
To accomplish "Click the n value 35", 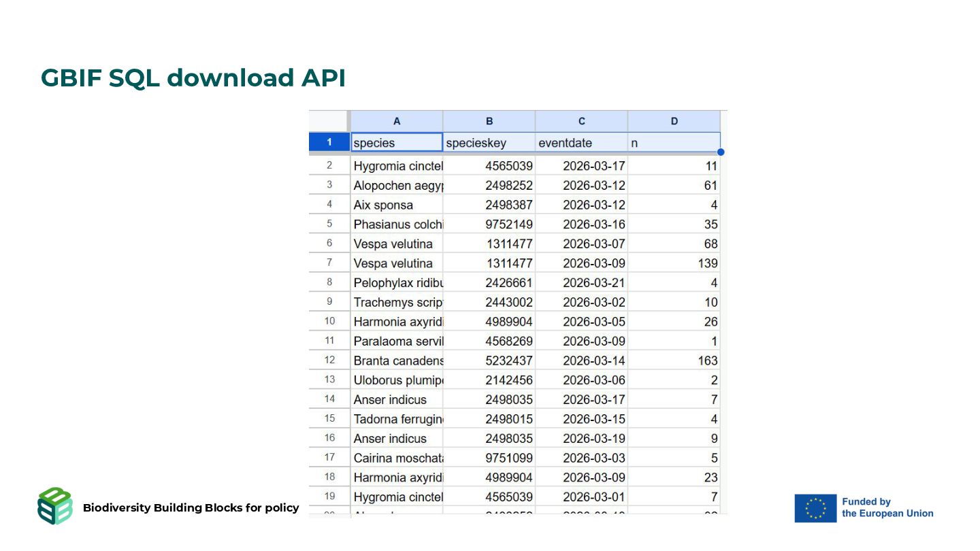I will pyautogui.click(x=674, y=224).
